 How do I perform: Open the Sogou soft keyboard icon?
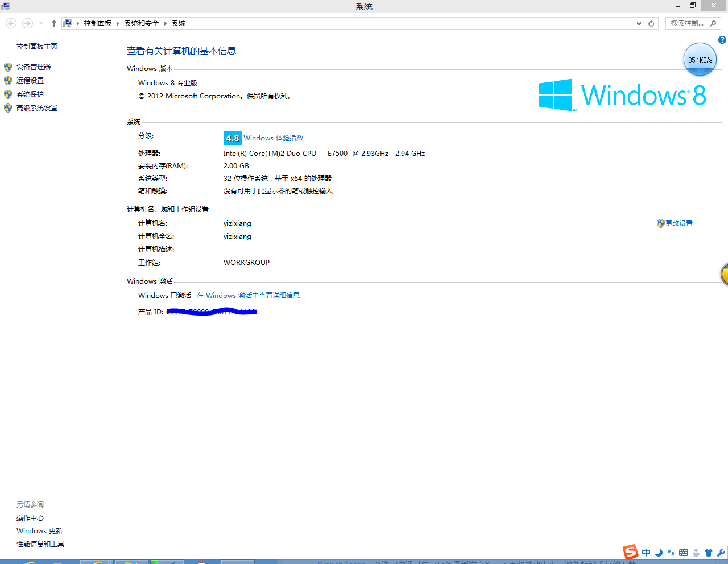pyautogui.click(x=684, y=553)
